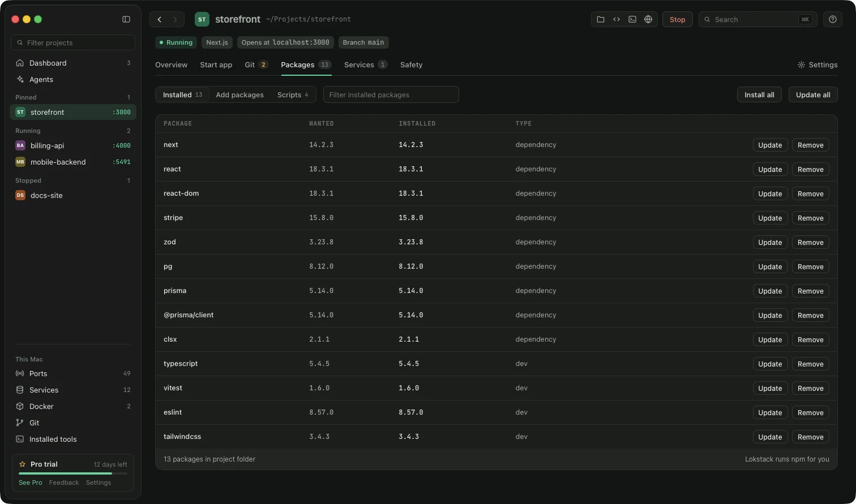Open the Git tab with badge 2
Viewport: 856px width, 504px height.
click(x=256, y=64)
